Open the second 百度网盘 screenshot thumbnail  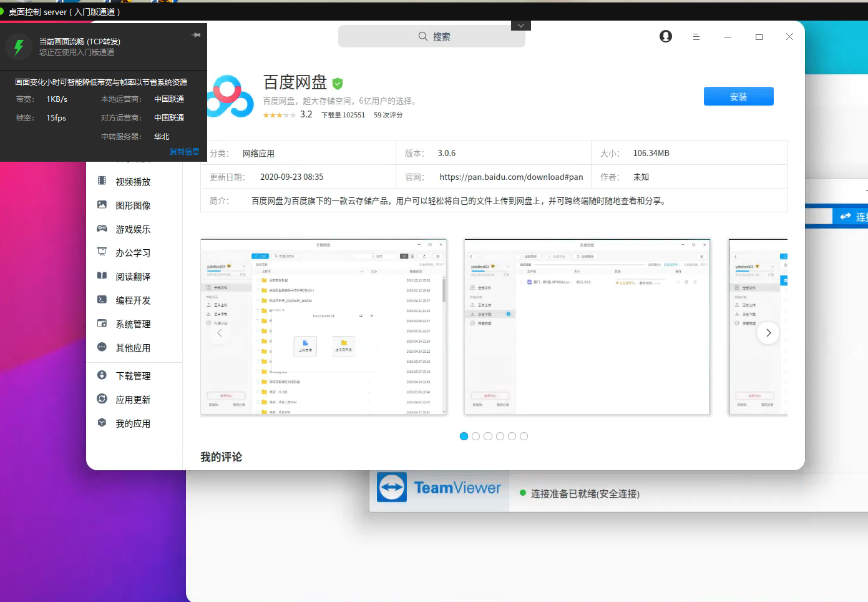pos(587,327)
